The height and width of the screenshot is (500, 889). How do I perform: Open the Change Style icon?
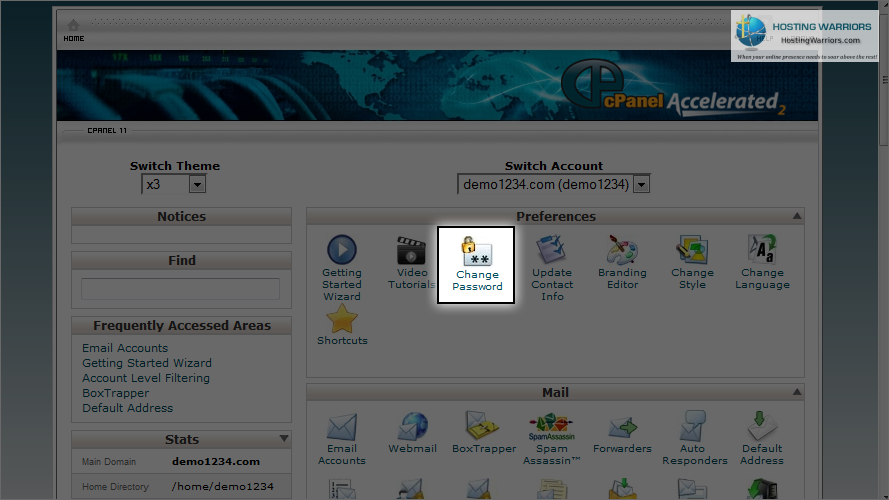click(x=692, y=249)
